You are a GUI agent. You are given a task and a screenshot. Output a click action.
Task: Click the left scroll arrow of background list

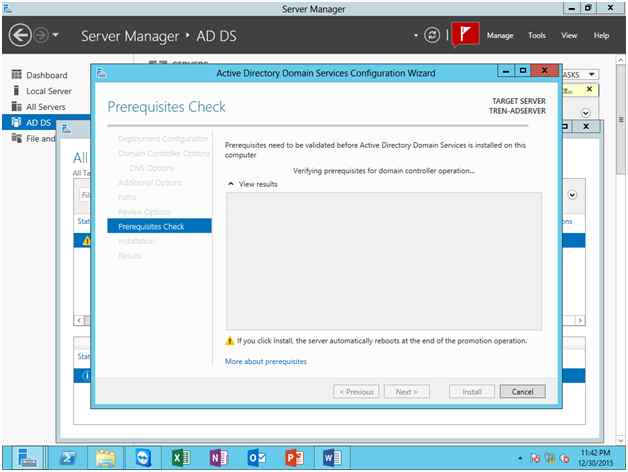(79, 320)
